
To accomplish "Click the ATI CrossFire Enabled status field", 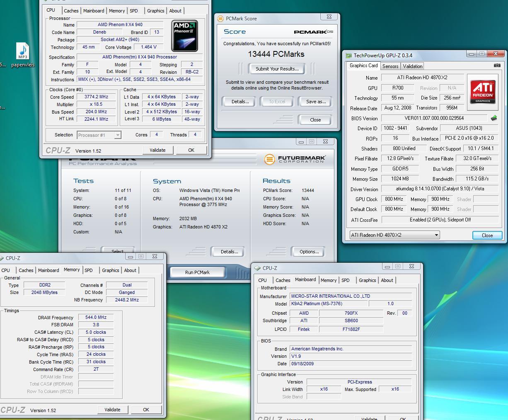I will (x=440, y=220).
